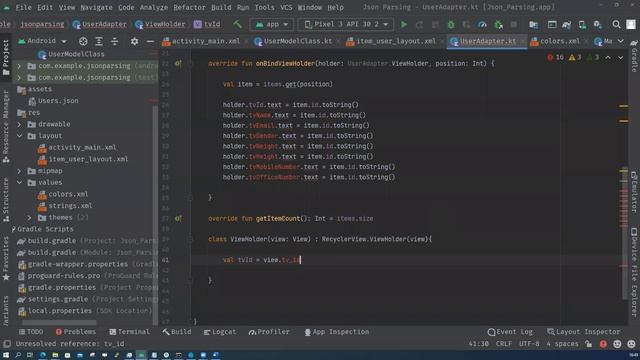Viewport: 640px width, 360px height.
Task: Click the Attach Debugger to process icon
Action: (x=498, y=24)
